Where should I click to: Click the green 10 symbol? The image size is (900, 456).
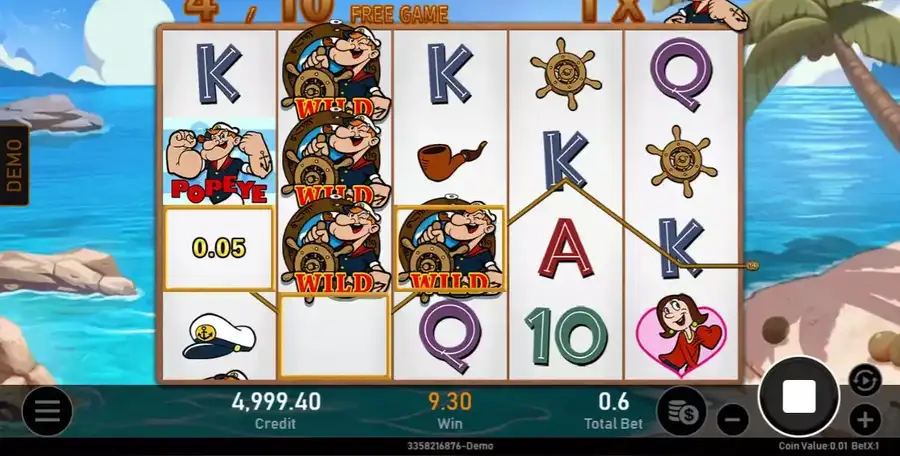coord(566,336)
